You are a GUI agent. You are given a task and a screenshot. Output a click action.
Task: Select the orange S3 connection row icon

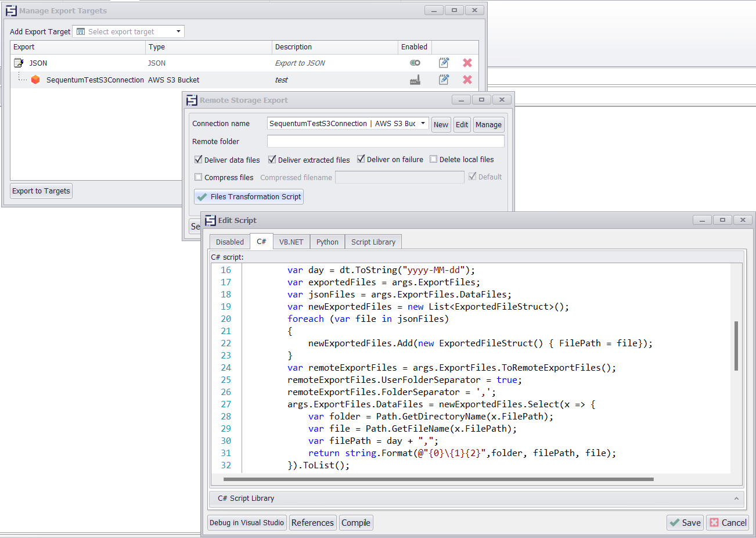[x=35, y=80]
